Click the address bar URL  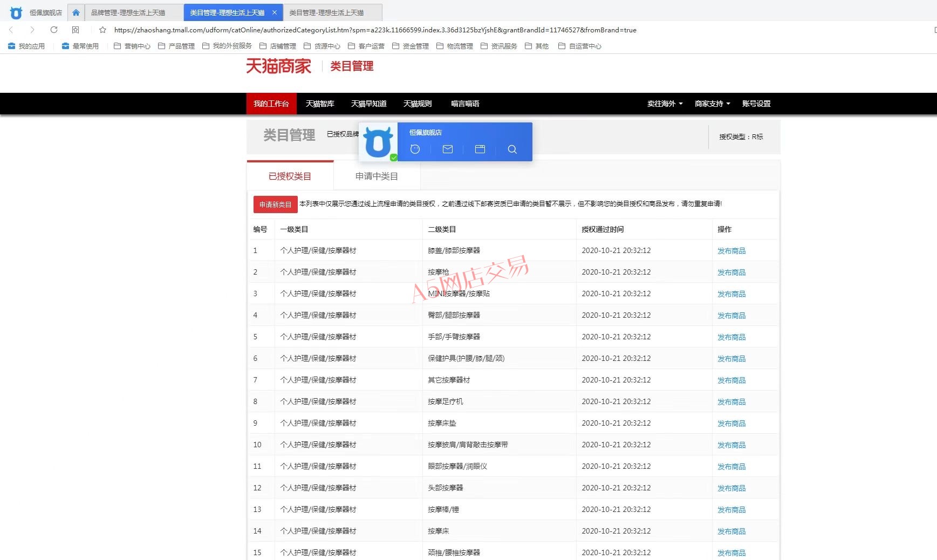pyautogui.click(x=375, y=30)
